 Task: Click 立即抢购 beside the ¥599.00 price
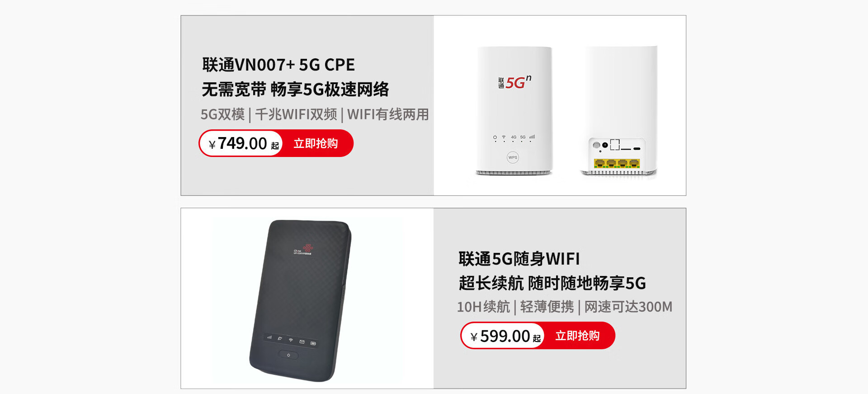577,336
